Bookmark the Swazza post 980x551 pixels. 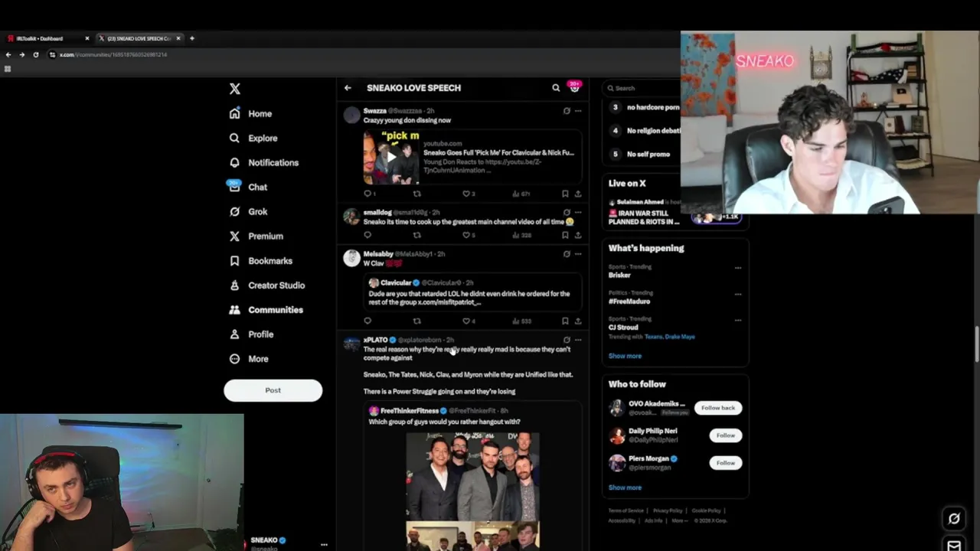point(565,194)
